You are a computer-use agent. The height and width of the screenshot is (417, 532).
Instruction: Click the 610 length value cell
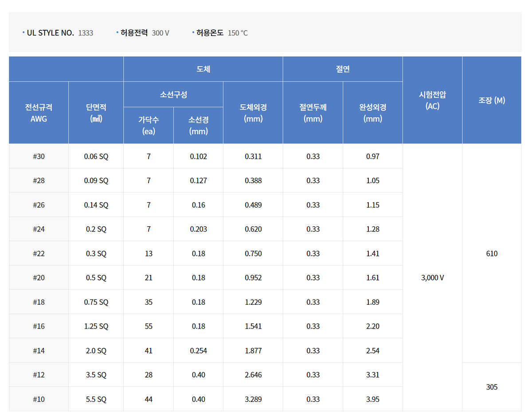click(492, 253)
